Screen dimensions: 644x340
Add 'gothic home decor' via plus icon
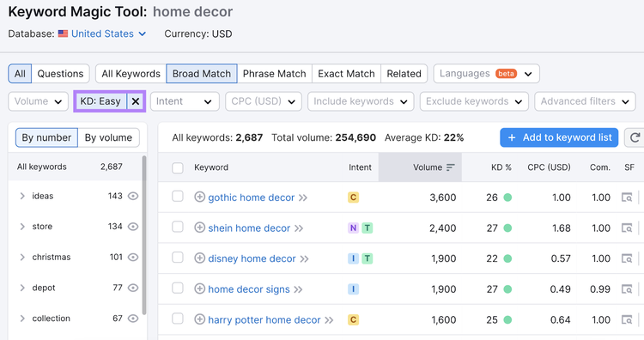[199, 197]
